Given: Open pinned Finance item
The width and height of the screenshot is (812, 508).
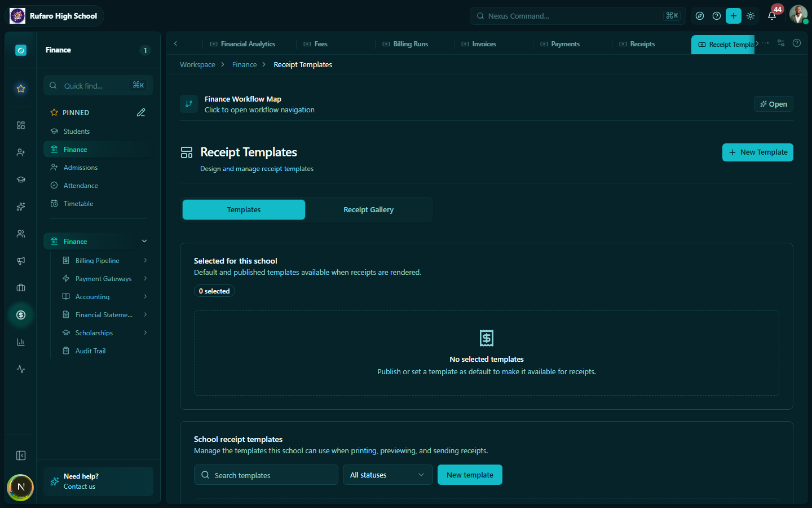Looking at the screenshot, I should tap(98, 149).
